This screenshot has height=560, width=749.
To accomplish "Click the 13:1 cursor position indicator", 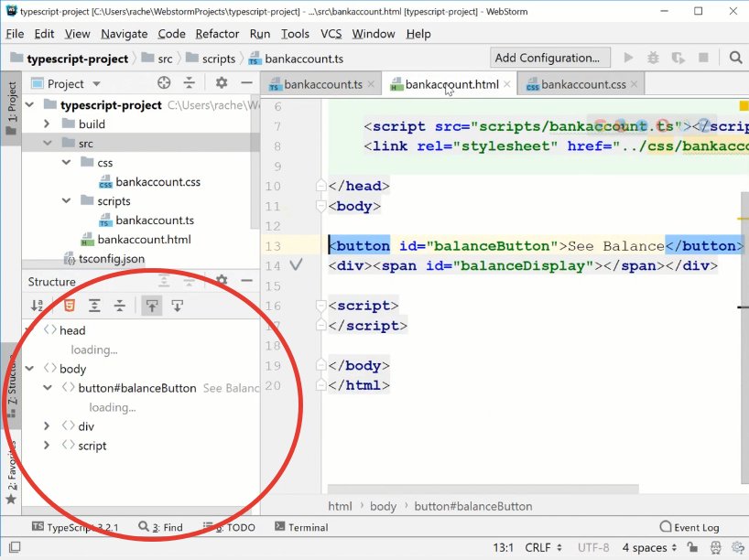I will (503, 547).
